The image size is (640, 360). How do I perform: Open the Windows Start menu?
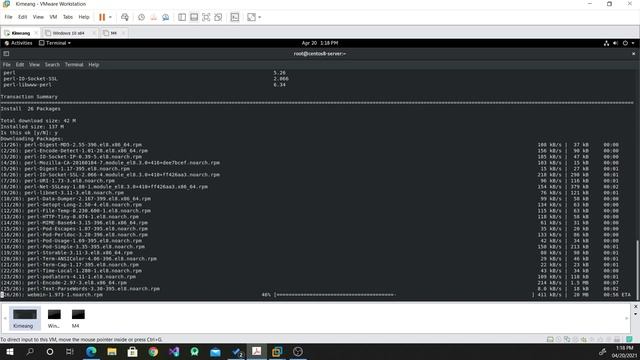point(9,351)
